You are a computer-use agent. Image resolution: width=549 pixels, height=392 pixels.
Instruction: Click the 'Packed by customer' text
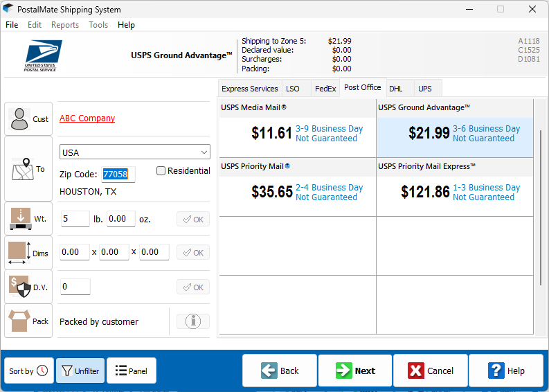99,321
